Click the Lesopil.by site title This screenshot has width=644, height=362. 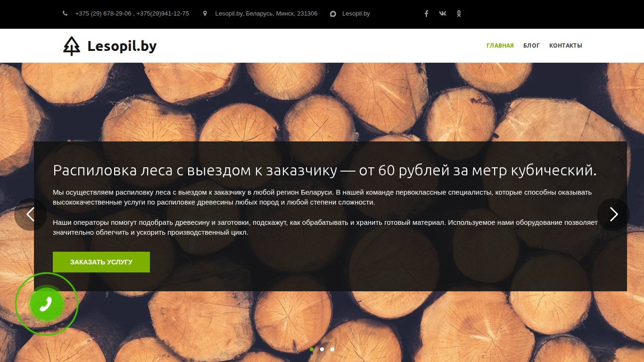[122, 46]
